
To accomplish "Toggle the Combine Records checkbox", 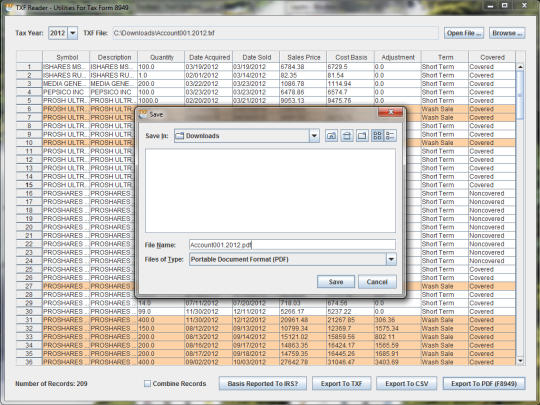I will pyautogui.click(x=147, y=383).
